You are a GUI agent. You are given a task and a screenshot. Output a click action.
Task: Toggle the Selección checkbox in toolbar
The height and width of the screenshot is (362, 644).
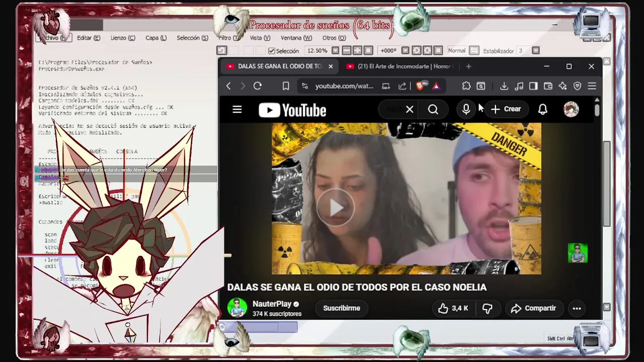[x=272, y=51]
